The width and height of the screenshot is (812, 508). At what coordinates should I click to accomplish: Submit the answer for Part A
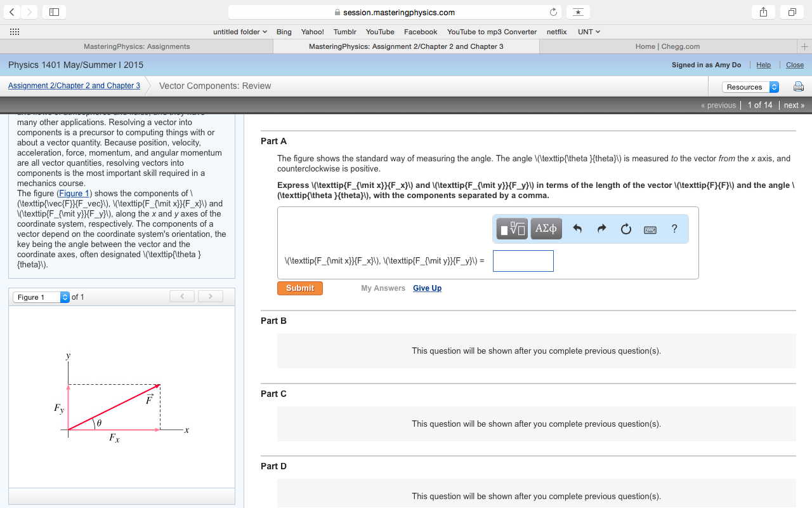pyautogui.click(x=299, y=288)
